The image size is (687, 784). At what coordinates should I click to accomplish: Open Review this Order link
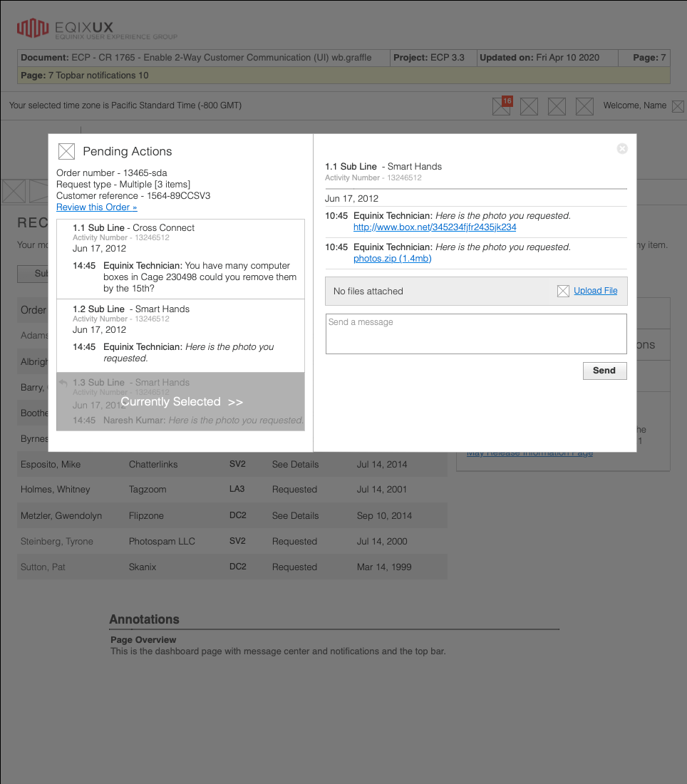pos(96,207)
